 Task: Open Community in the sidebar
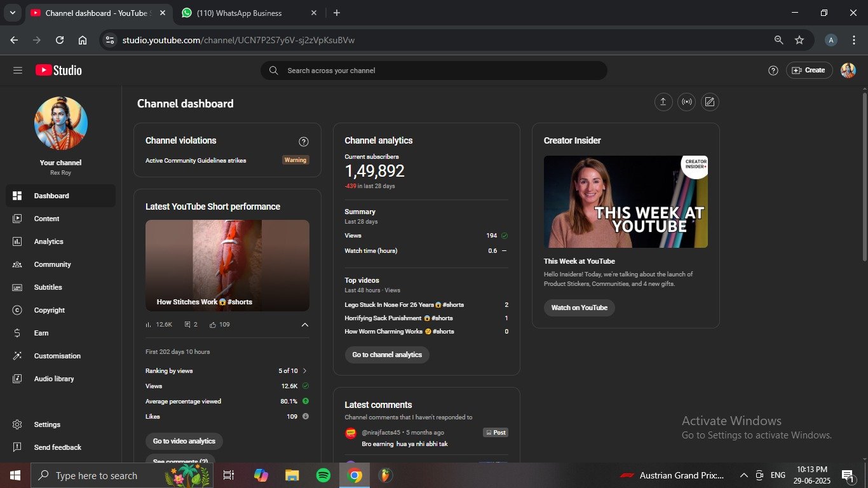click(x=60, y=264)
